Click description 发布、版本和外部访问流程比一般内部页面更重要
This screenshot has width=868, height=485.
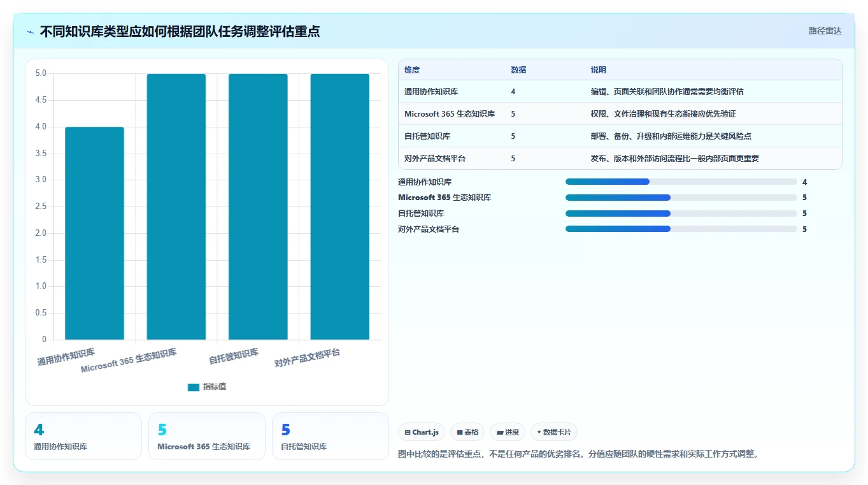coord(674,159)
